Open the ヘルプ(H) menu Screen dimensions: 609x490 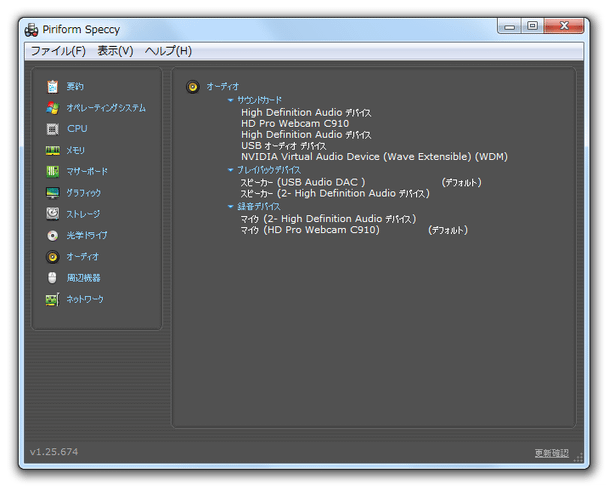[168, 51]
